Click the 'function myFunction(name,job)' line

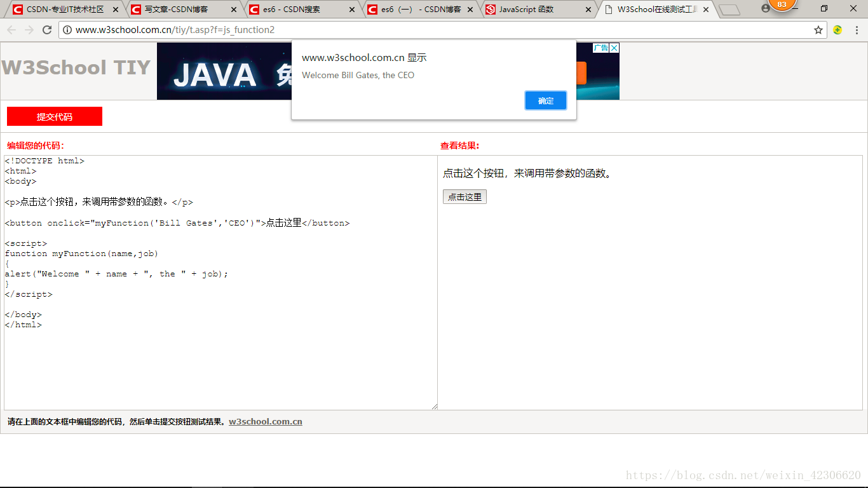(81, 254)
